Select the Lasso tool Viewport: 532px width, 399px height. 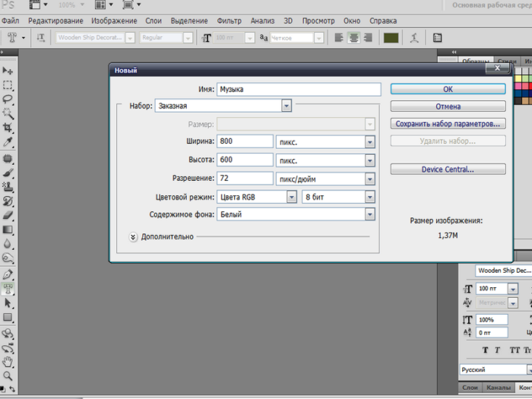click(x=8, y=99)
